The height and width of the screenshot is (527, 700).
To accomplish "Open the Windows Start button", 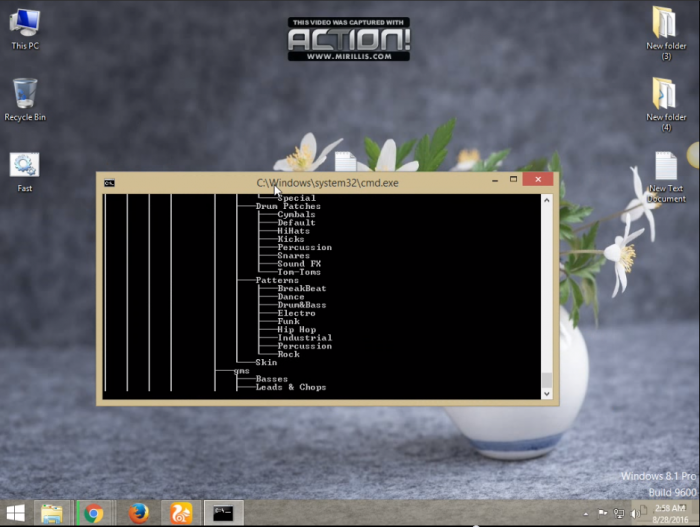I will point(16,513).
